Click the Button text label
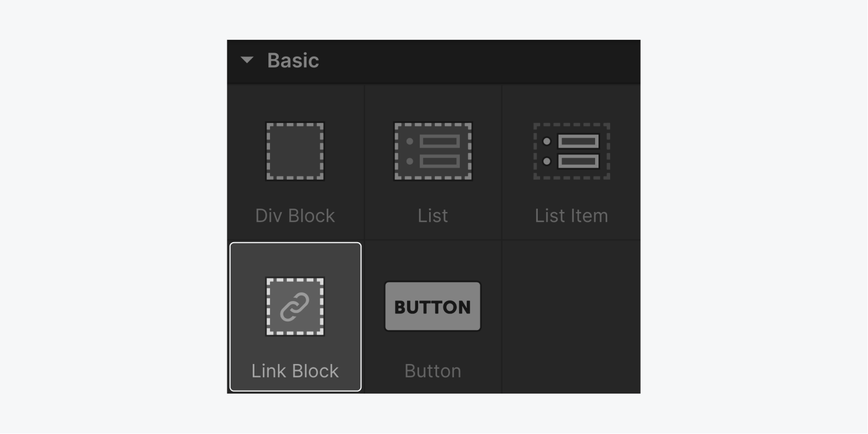Screen dimensions: 868x434 point(433,371)
